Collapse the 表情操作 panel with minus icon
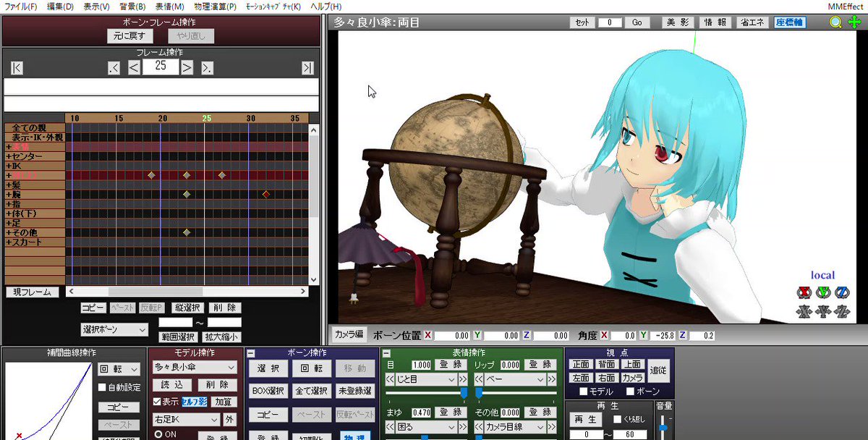This screenshot has height=440, width=868. tap(387, 353)
